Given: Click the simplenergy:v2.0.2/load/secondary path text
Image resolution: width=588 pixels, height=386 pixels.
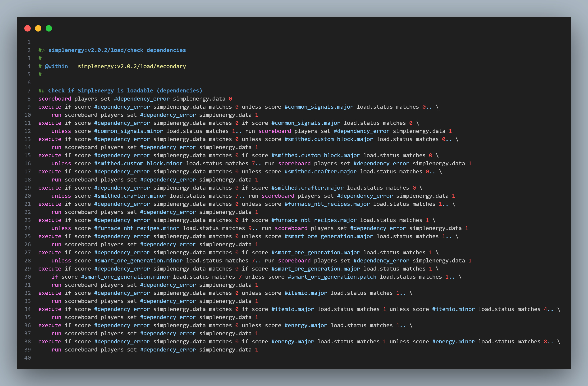Looking at the screenshot, I should (132, 66).
